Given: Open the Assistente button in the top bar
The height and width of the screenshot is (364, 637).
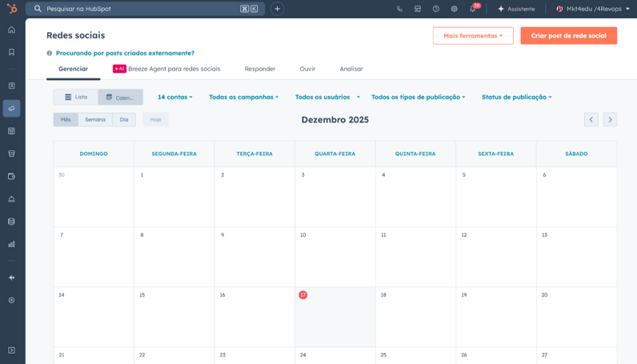Looking at the screenshot, I should click(x=516, y=9).
